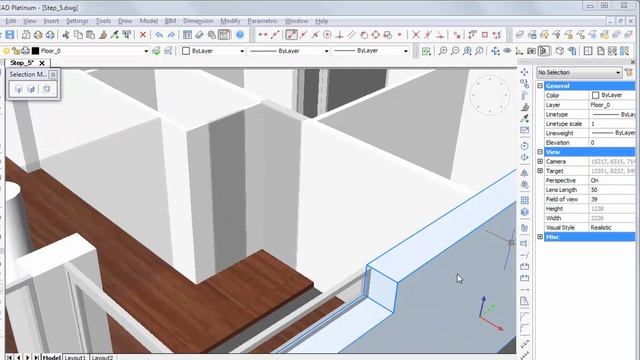This screenshot has width=640, height=360.
Task: Click the Quick Select filter icon in Properties
Action: [629, 72]
